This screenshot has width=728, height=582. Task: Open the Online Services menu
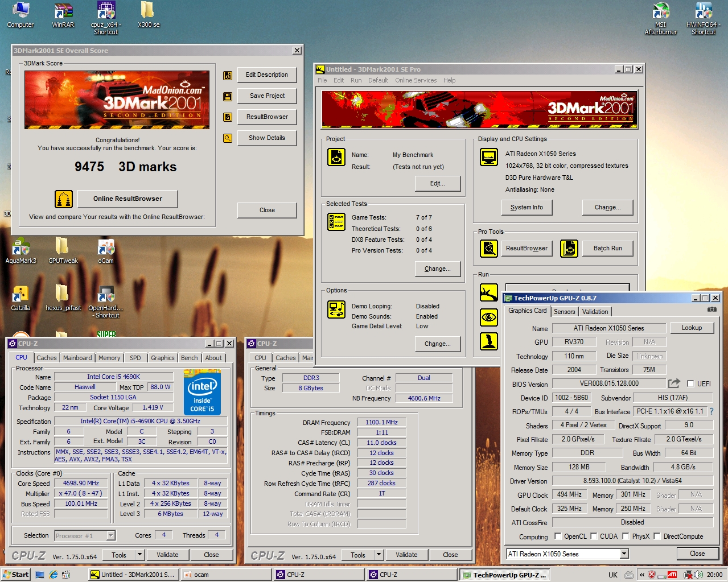416,80
